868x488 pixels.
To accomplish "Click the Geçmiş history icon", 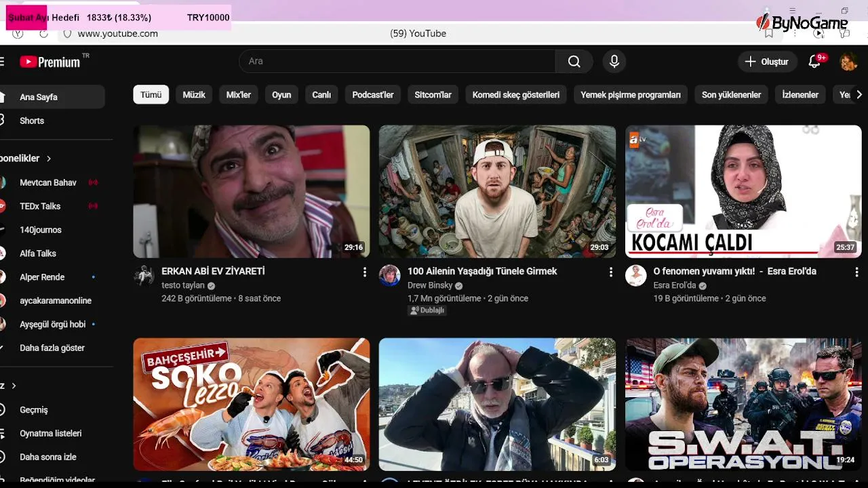I will tap(2, 410).
